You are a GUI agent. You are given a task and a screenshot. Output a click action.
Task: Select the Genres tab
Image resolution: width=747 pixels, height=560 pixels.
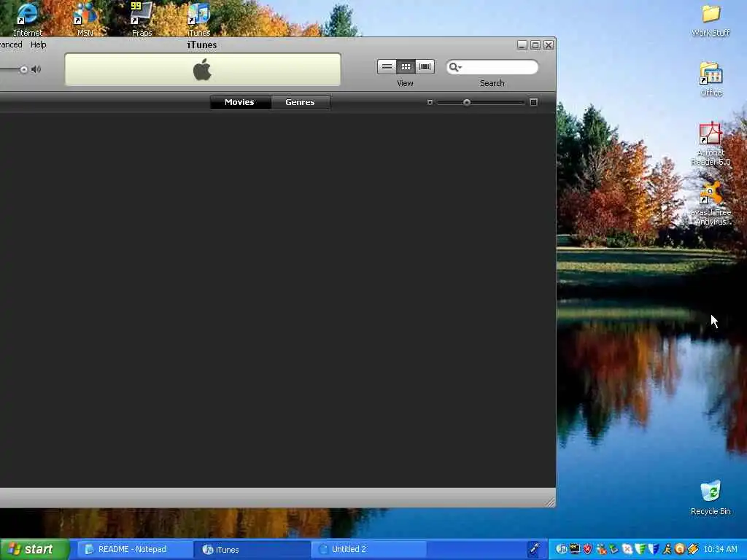click(300, 102)
